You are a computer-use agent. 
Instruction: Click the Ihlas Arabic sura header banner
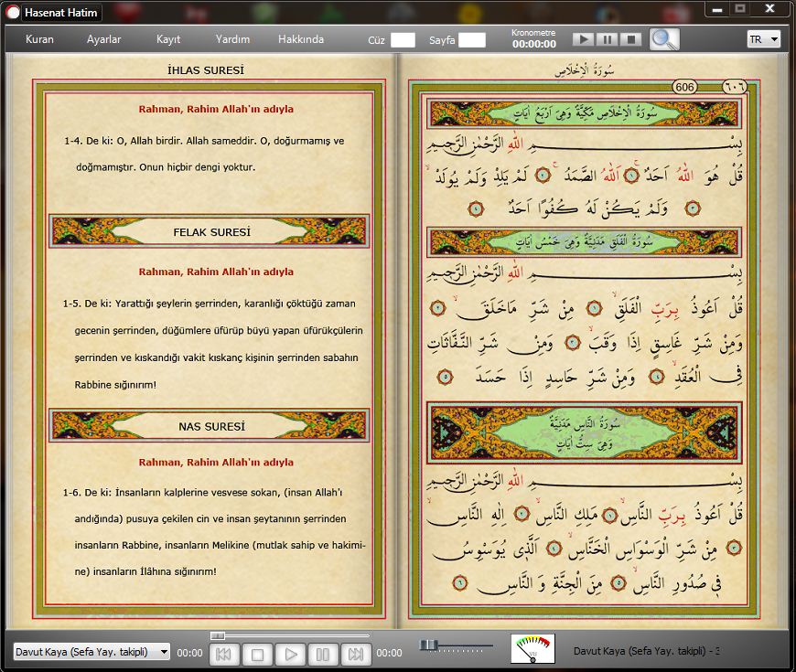point(585,113)
